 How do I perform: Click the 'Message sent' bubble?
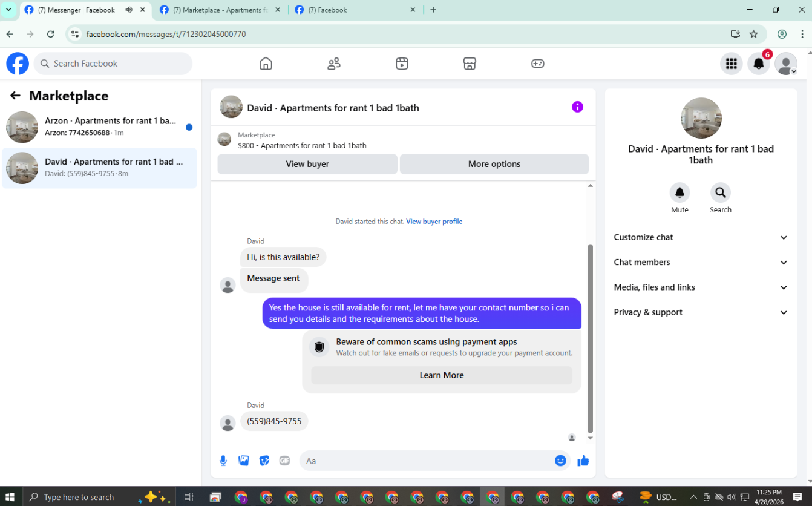click(273, 280)
